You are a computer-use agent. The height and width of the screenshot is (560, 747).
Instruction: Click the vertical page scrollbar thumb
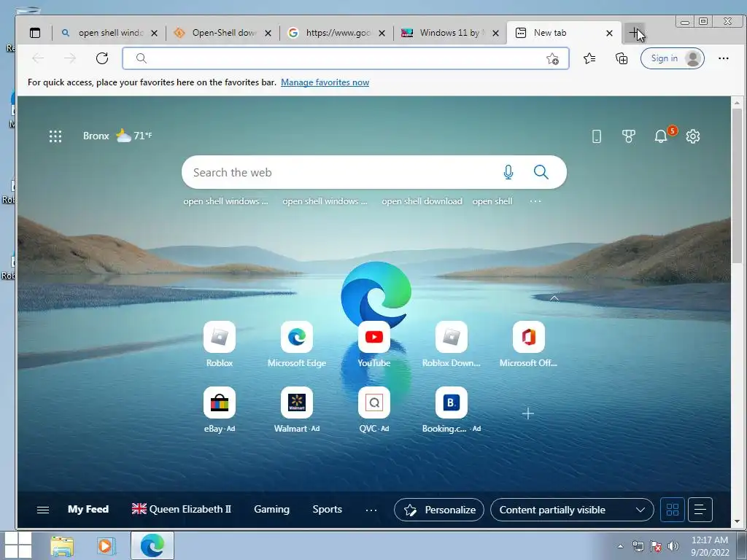point(737,186)
